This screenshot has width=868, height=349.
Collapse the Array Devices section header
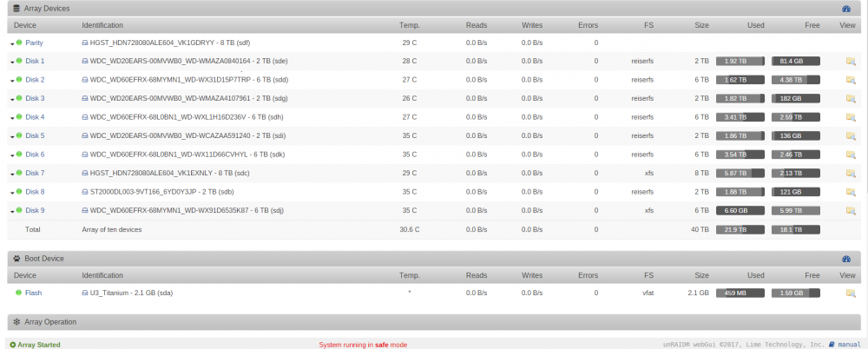[x=434, y=9]
